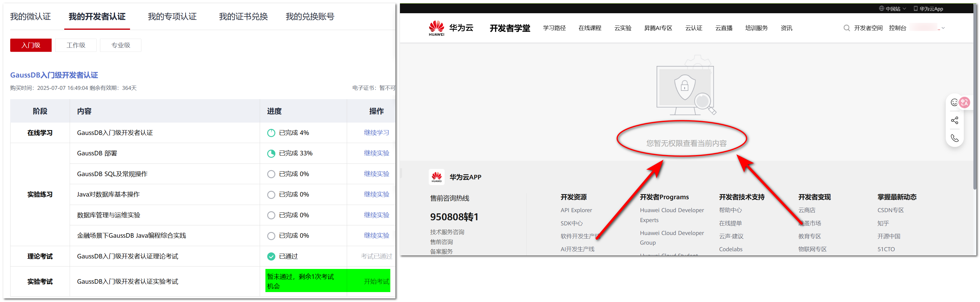Viewport: 980px width, 302px height.
Task: Click the 华为云App phone icon in top bar
Action: click(x=915, y=8)
